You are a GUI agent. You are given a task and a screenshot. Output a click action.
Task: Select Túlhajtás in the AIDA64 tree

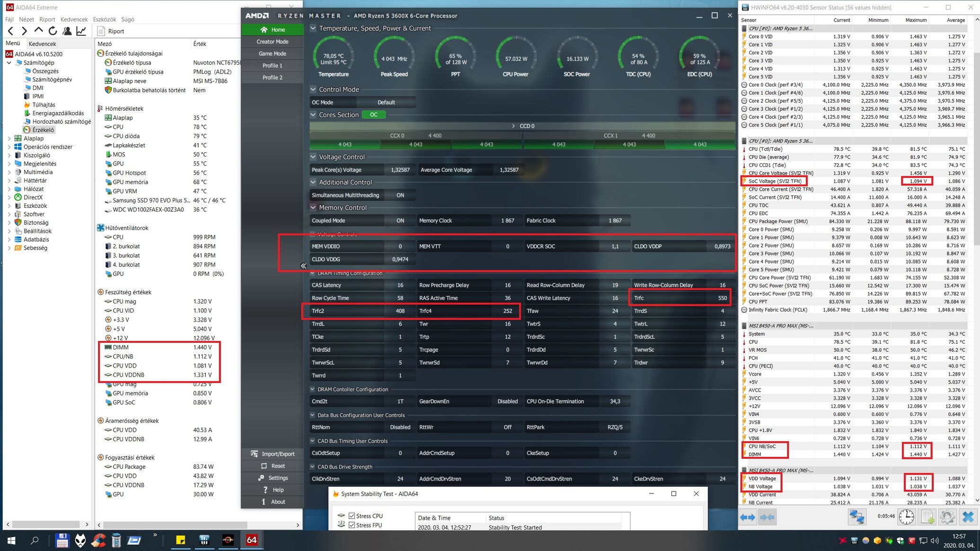coord(44,105)
